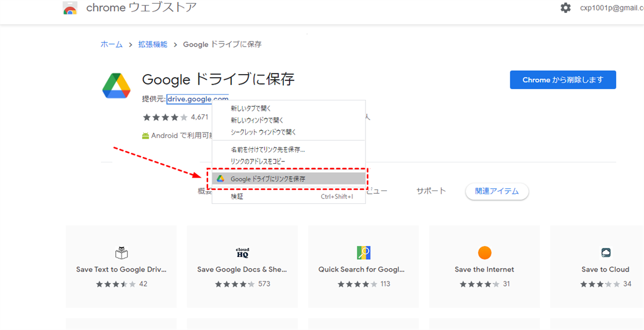644x330 pixels.
Task: Click the 4,671 ratings count
Action: coord(199,117)
